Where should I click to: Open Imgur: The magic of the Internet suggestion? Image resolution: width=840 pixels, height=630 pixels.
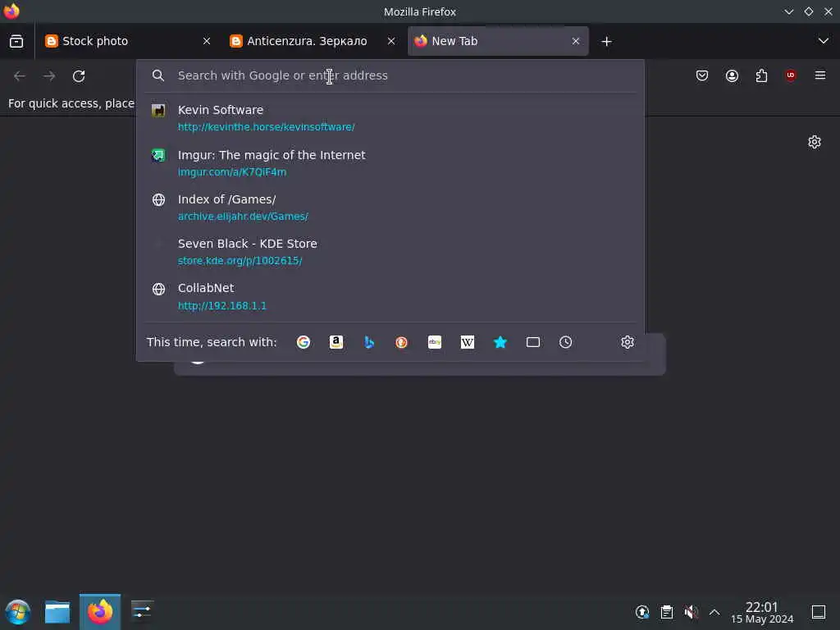[390, 163]
